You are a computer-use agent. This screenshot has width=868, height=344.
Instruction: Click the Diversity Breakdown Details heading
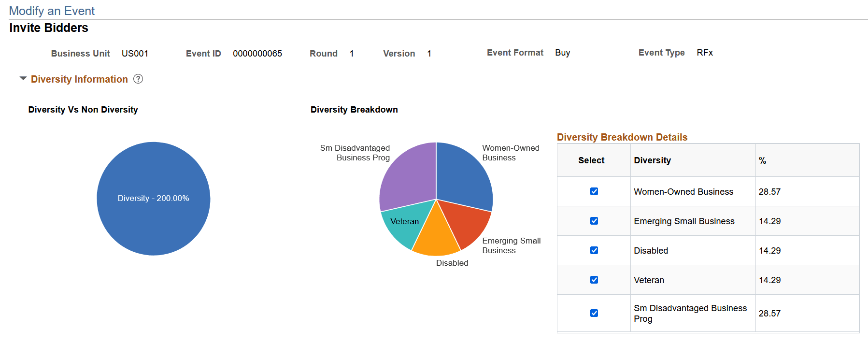(x=622, y=137)
